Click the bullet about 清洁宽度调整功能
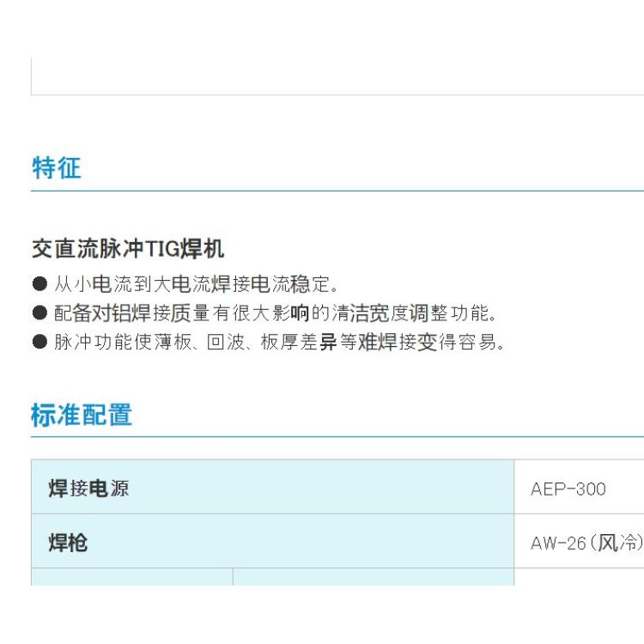This screenshot has height=644, width=644. coord(275,313)
